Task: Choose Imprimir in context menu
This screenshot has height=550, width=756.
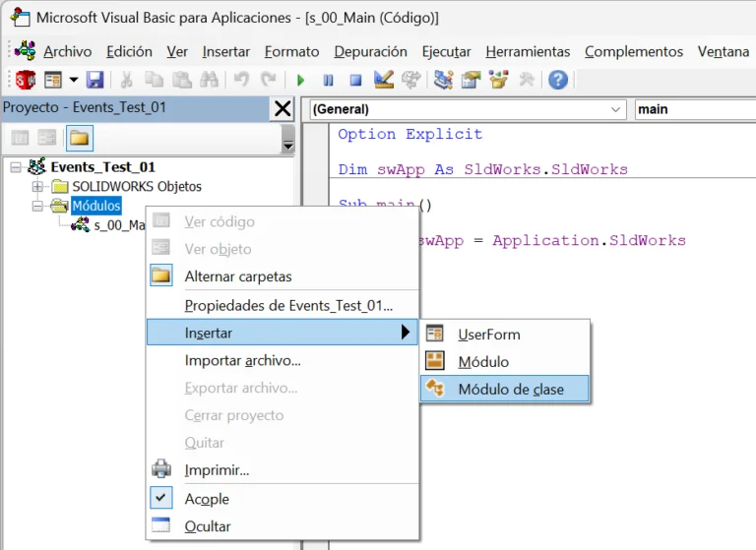Action: 283,470
